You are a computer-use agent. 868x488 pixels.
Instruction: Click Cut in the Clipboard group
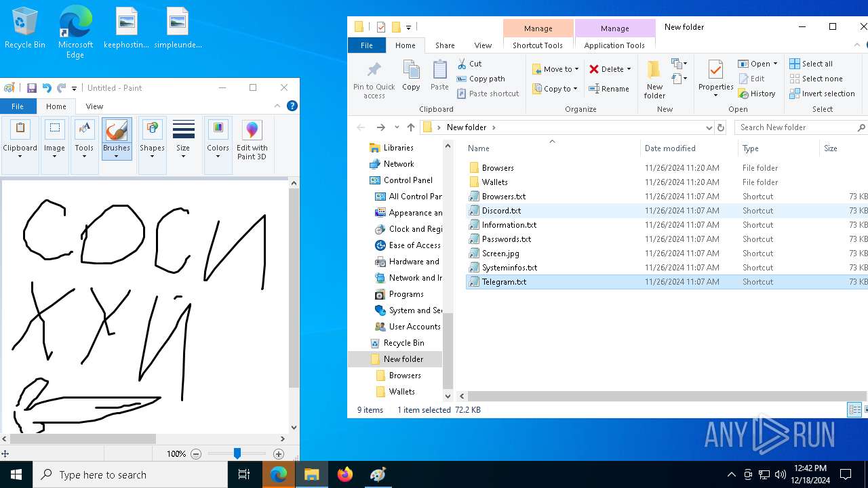coord(469,64)
